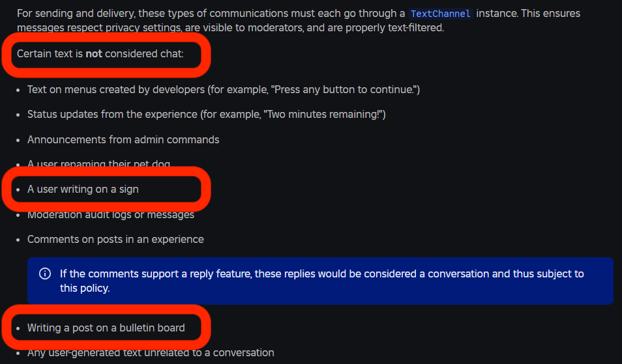Viewport: 622px width, 364px height.
Task: Click the info icon in the blue note
Action: [45, 273]
